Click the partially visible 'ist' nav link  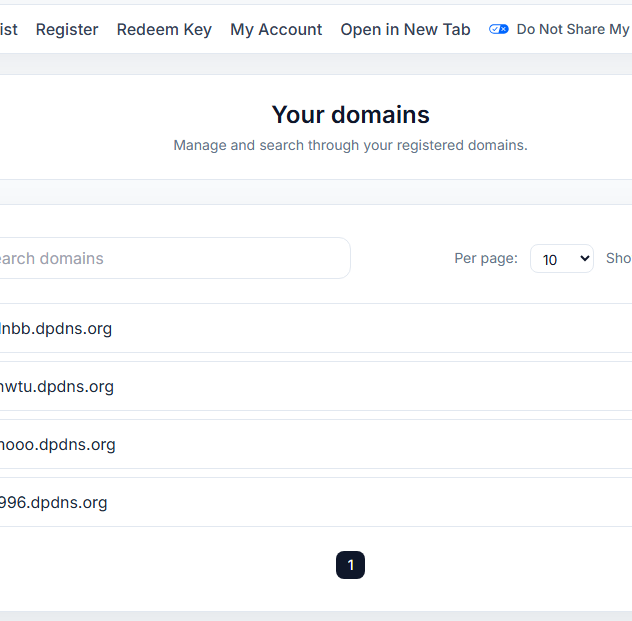[9, 29]
